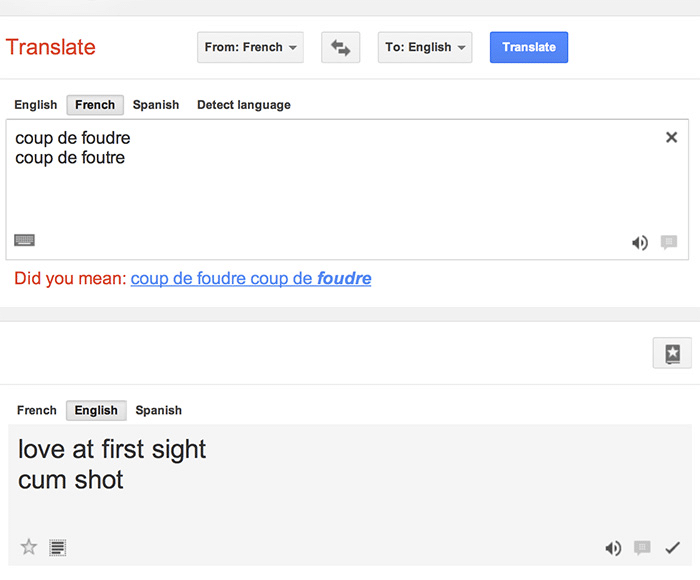Click the blue Translate button
The image size is (700, 580).
point(529,47)
